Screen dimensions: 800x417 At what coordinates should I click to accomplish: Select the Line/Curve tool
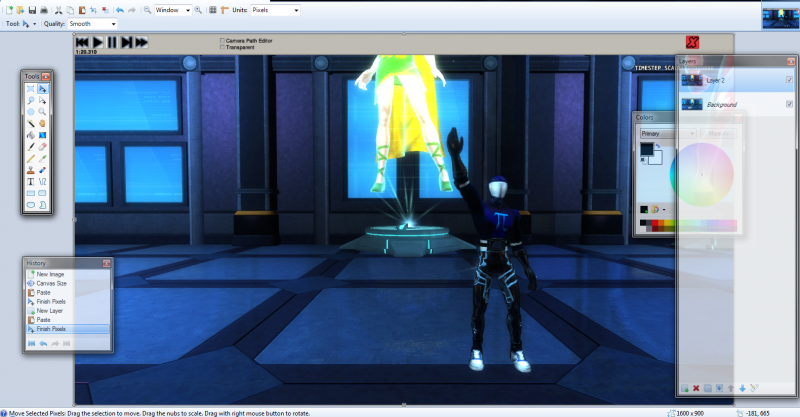tap(42, 182)
